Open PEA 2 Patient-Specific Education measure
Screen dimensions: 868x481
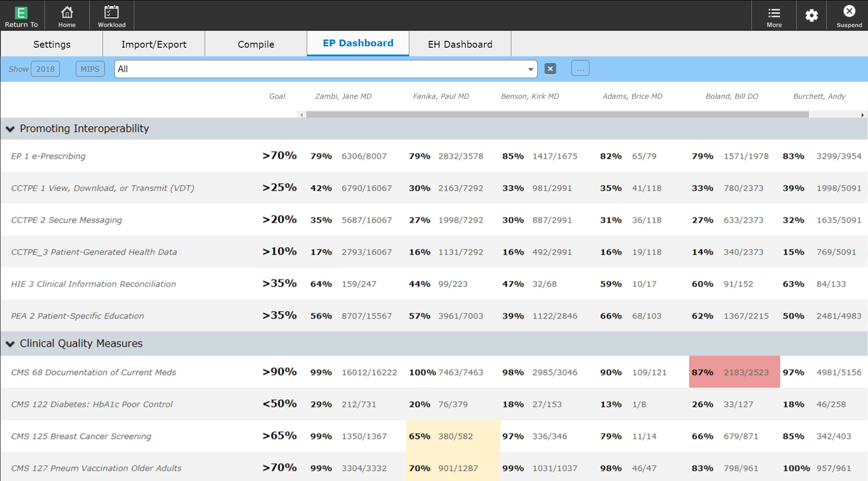point(78,316)
